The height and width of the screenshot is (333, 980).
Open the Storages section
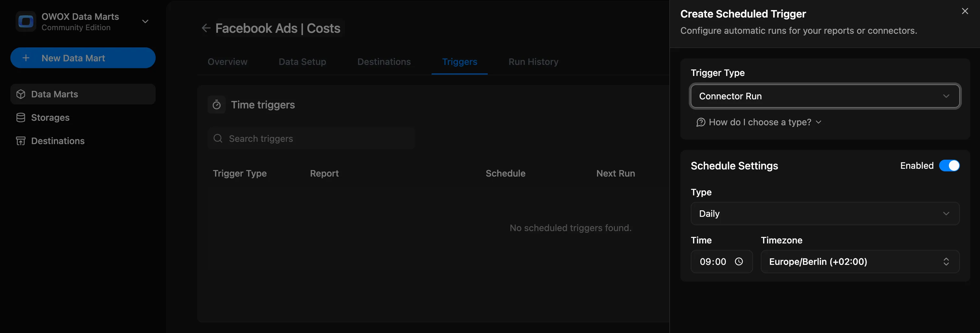pyautogui.click(x=50, y=117)
